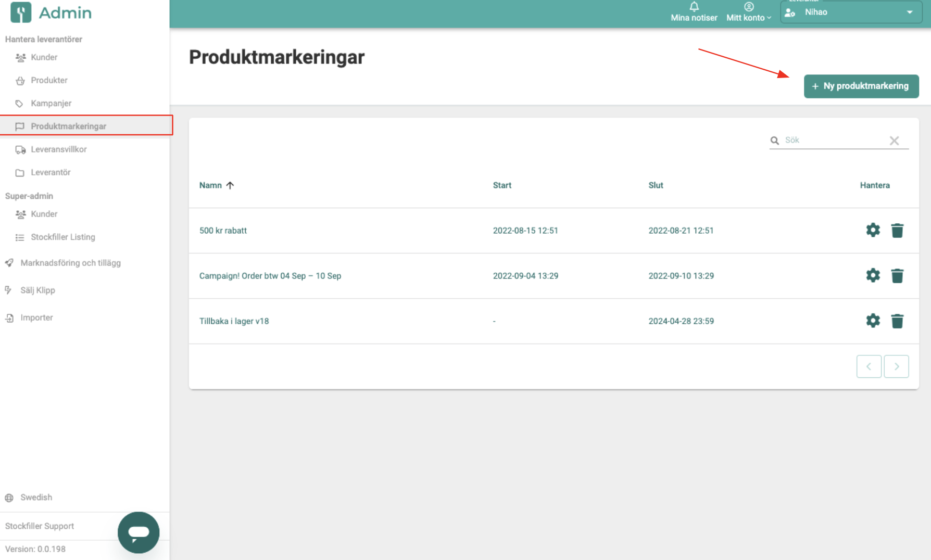Open settings gear for 500 kr rabatt
931x560 pixels.
(x=873, y=230)
